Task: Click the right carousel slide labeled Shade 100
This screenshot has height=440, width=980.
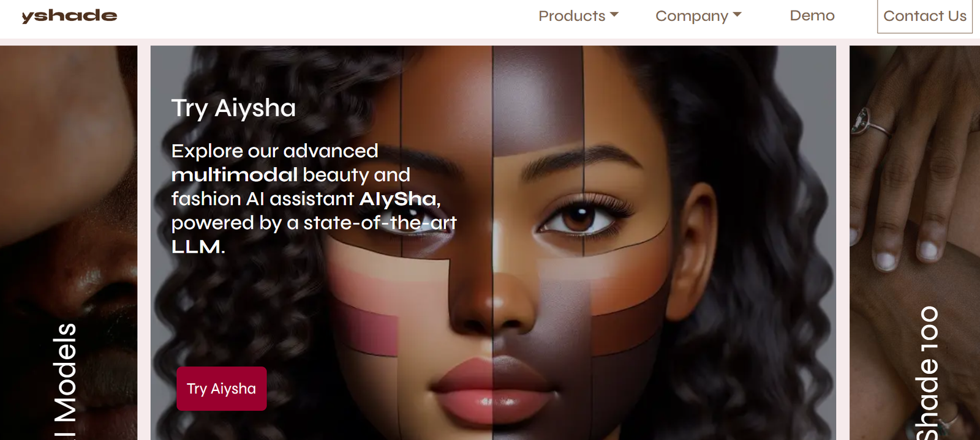Action: (x=914, y=242)
